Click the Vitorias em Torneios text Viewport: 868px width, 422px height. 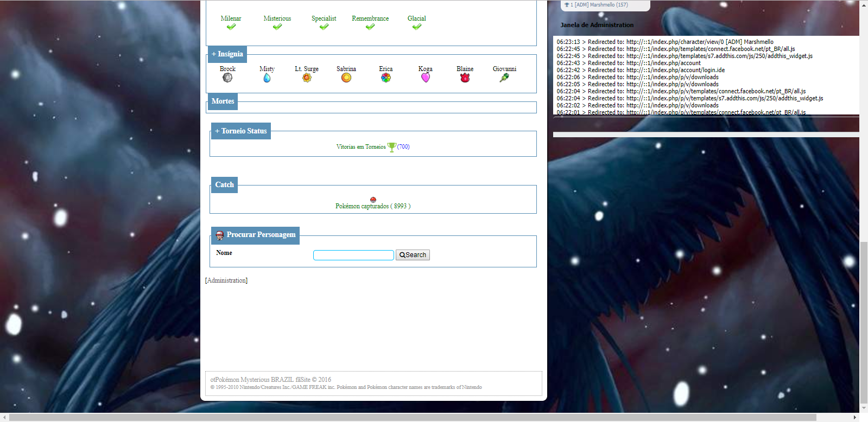(x=361, y=147)
